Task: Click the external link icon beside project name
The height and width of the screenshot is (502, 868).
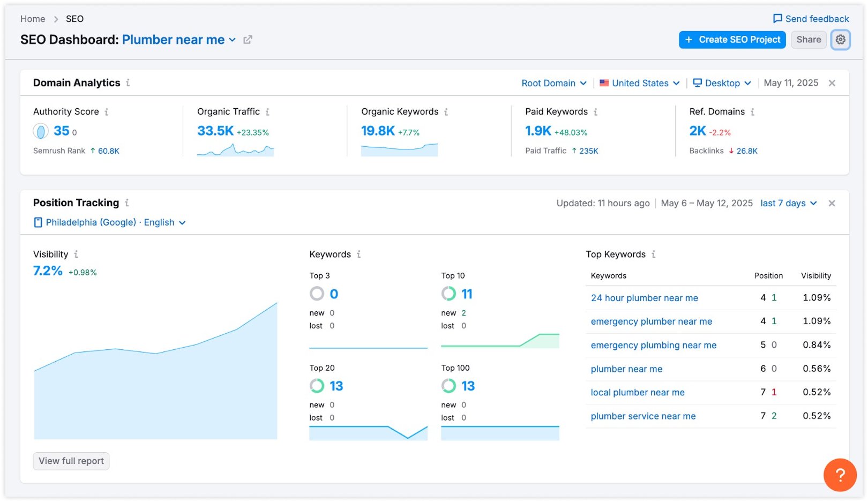Action: click(x=248, y=40)
